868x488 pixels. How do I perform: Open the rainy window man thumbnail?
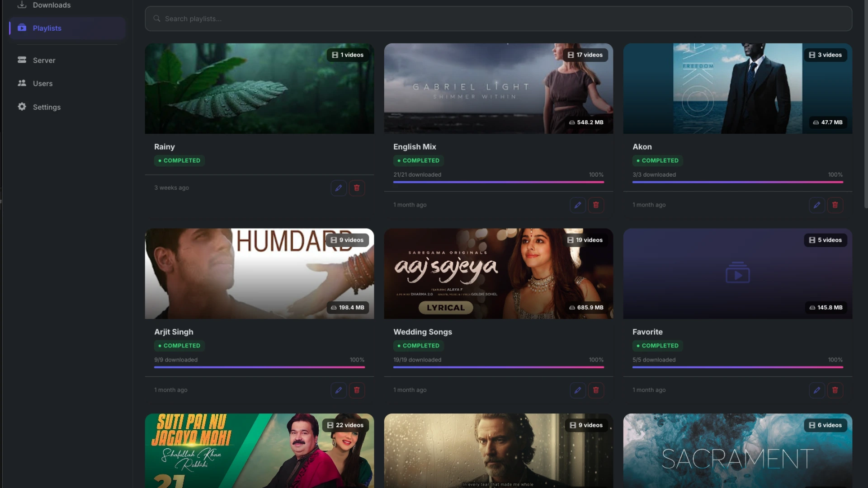(x=498, y=450)
